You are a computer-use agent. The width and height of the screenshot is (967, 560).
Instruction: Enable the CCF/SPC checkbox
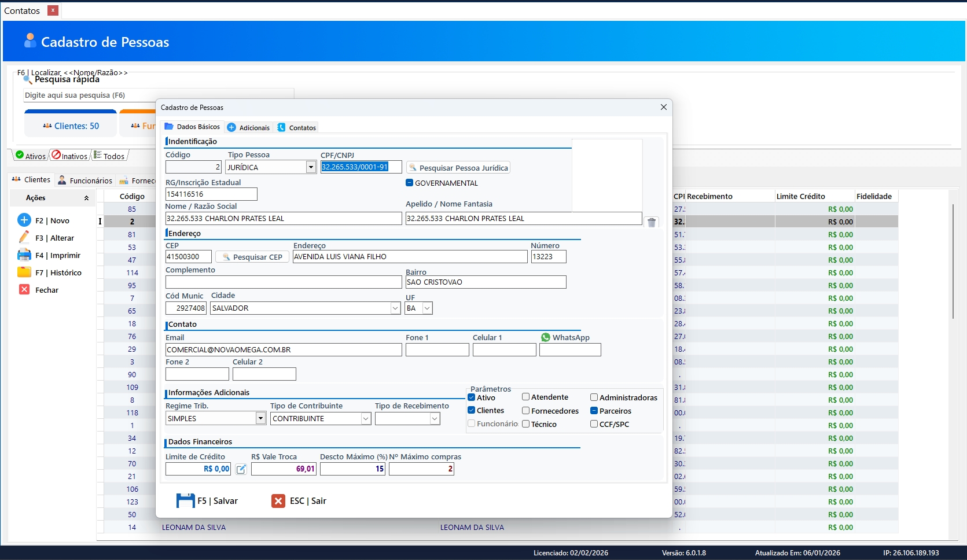[x=594, y=424]
